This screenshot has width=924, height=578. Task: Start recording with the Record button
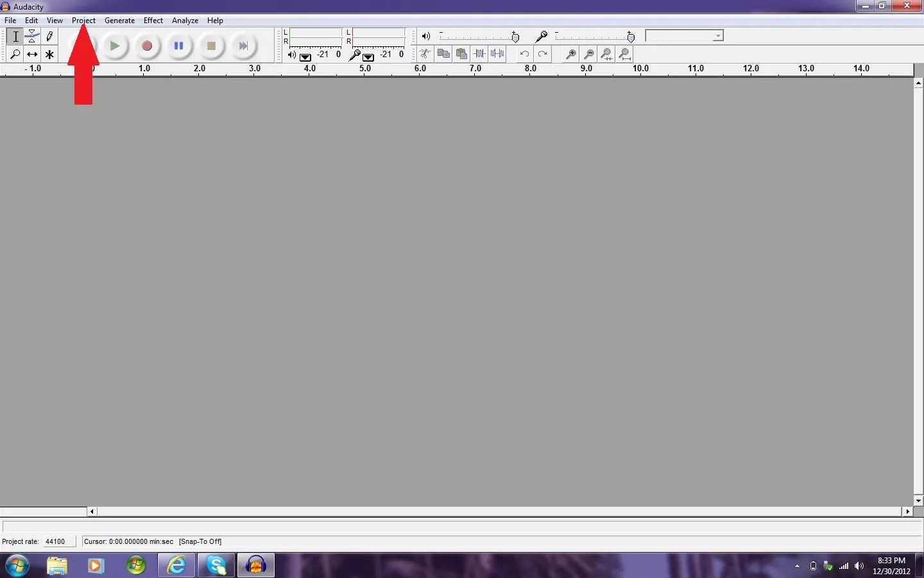(147, 46)
